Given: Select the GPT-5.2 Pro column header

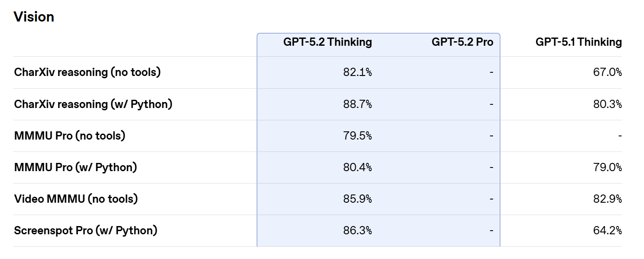Looking at the screenshot, I should [x=462, y=42].
